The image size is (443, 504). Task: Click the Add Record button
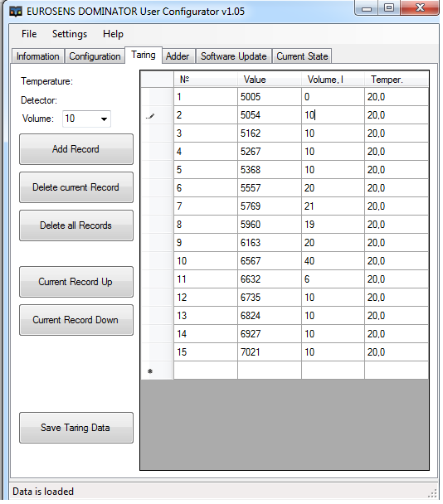pos(76,149)
